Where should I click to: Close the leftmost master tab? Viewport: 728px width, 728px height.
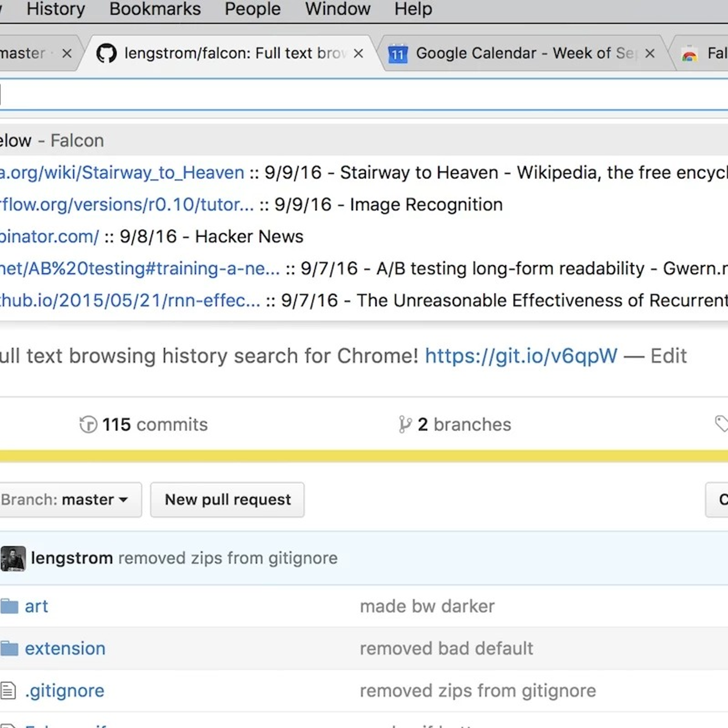tap(67, 54)
